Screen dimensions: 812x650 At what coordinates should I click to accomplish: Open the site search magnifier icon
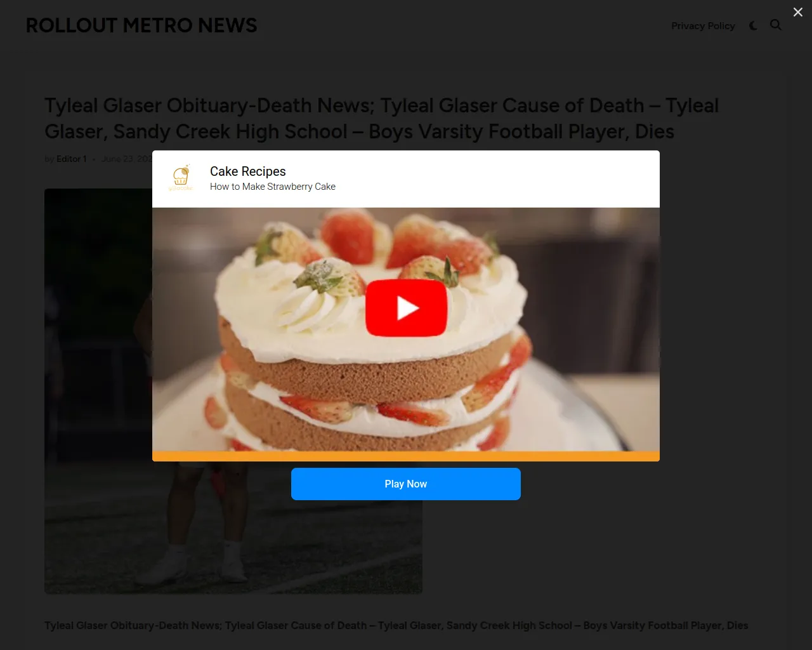(776, 25)
